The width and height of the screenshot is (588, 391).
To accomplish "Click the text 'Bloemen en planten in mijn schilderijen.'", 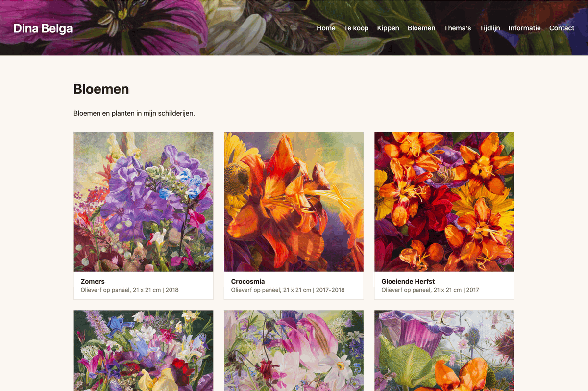I will (134, 113).
